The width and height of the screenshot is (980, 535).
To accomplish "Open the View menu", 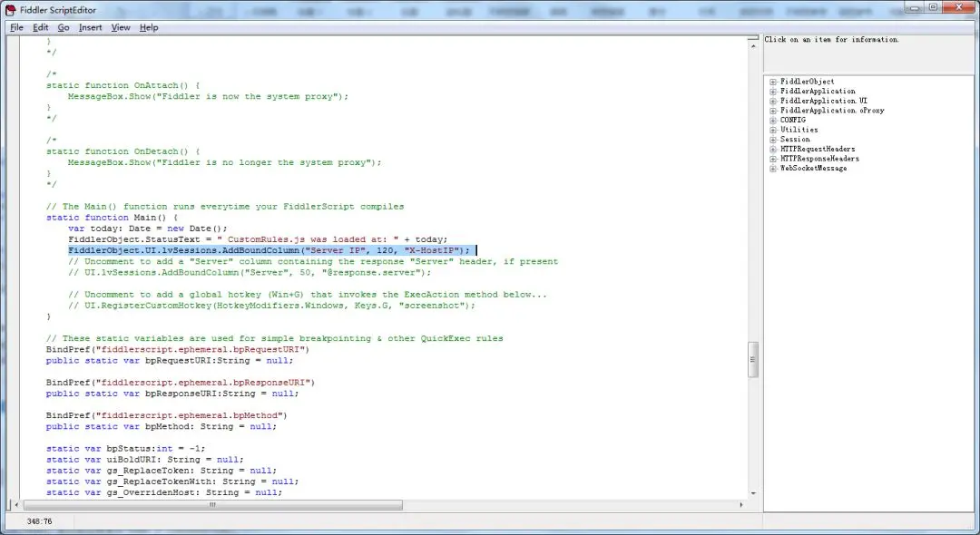I will pyautogui.click(x=121, y=27).
